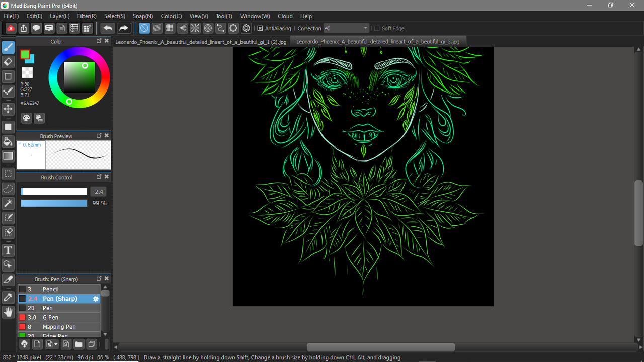Enable radial snap
The image size is (644, 362).
click(195, 28)
